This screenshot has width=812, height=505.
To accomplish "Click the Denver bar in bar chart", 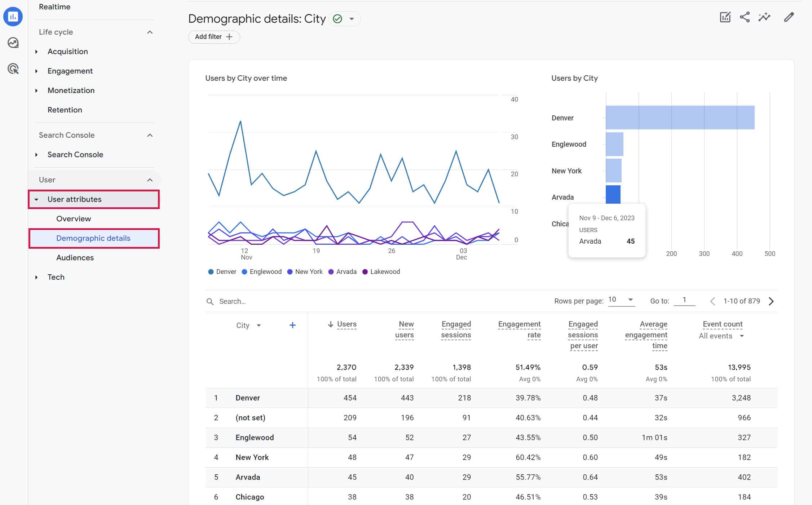I will [680, 118].
